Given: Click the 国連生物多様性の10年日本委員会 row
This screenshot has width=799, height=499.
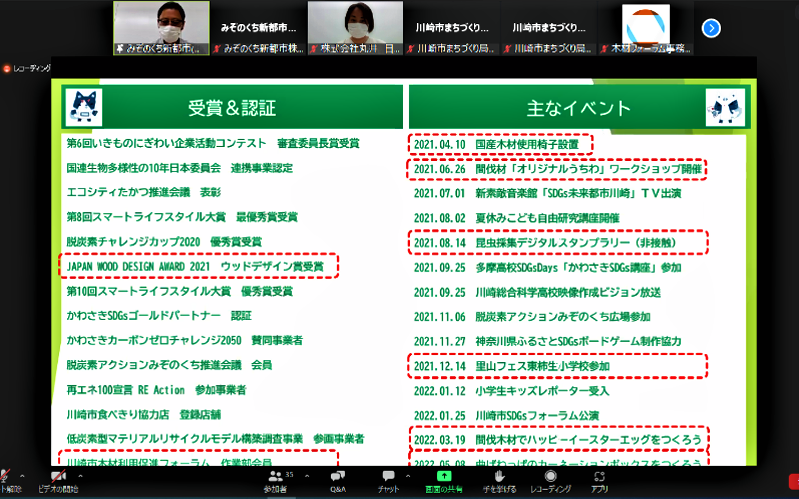Looking at the screenshot, I should (180, 168).
